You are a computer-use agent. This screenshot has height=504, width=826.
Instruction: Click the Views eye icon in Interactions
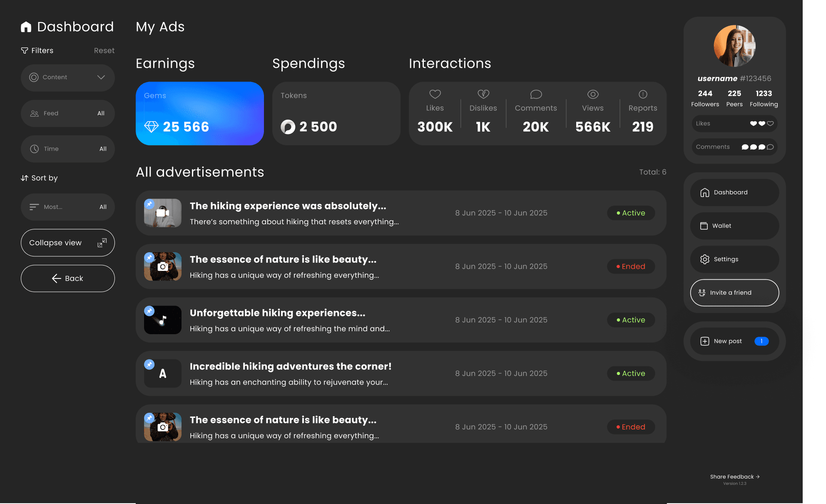[592, 94]
